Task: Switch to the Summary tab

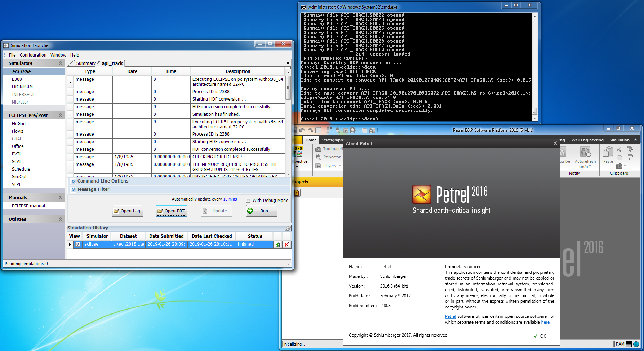Action: point(85,63)
